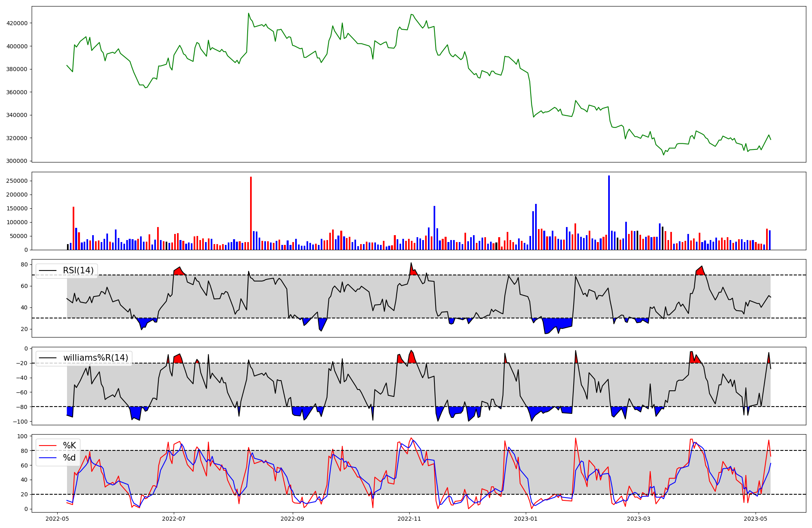Screen dimensions: 812x528
Task: Click the blue %d legend line swatch
Action: tap(48, 458)
